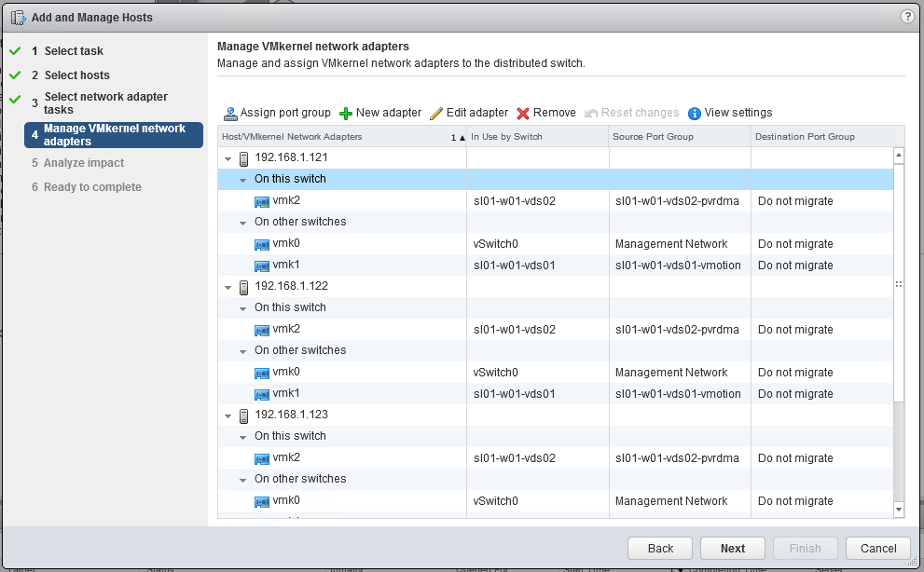Collapse On other switches under 192.168.1.123
Screen dimensions: 924x572
tap(242, 480)
